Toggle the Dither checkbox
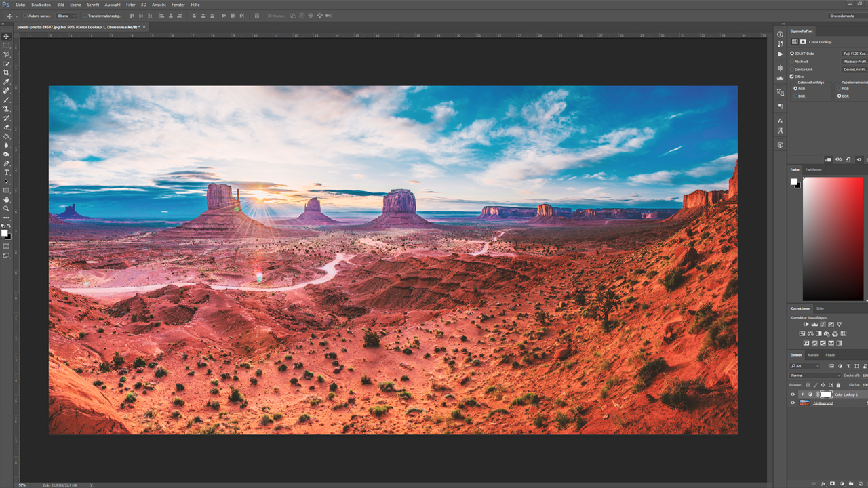This screenshot has height=488, width=868. tap(792, 77)
